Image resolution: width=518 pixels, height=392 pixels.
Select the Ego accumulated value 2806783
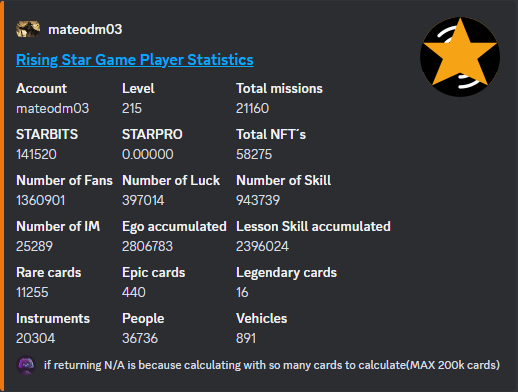click(147, 246)
